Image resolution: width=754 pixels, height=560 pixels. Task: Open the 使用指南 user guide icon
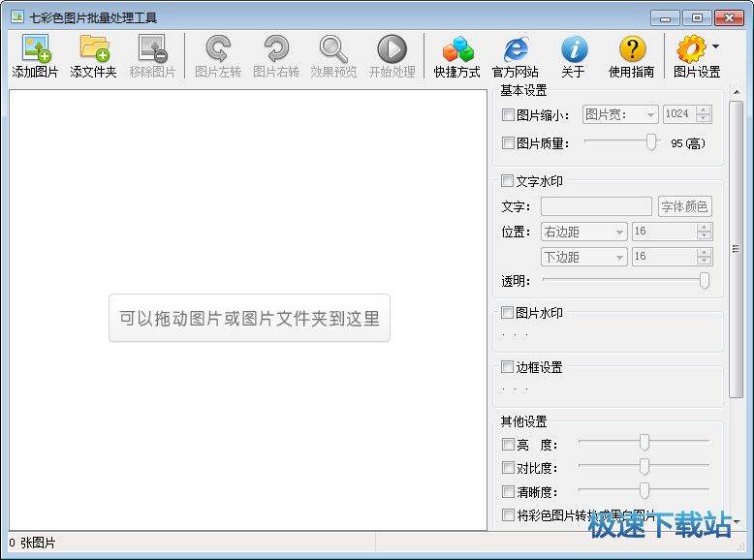tap(632, 49)
